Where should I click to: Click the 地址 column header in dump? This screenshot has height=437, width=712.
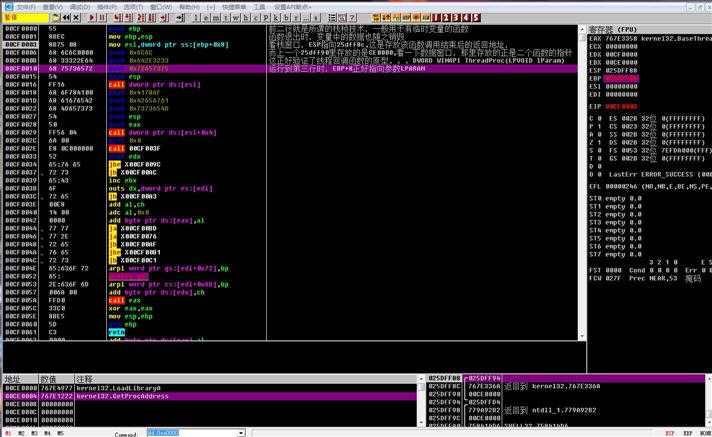[20, 379]
